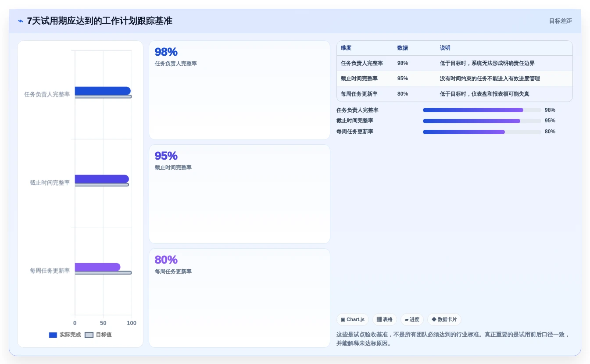
Task: Click the 进度 tag chip
Action: (412, 319)
